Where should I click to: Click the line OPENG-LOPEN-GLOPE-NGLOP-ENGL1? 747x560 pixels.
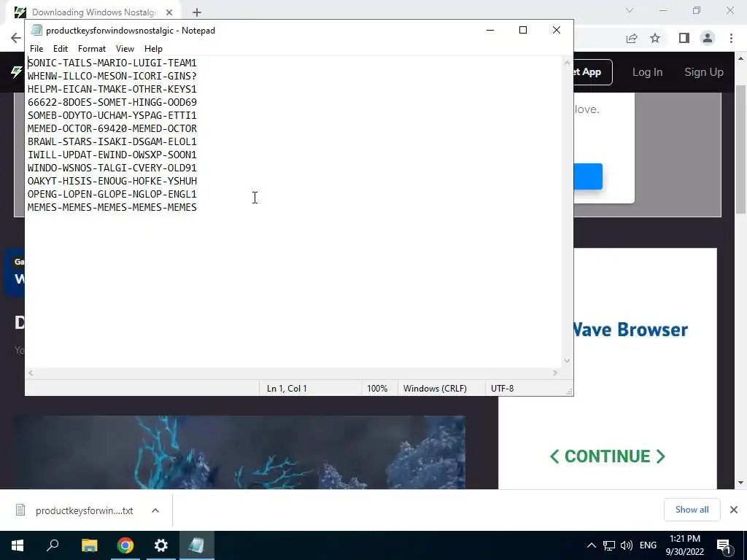[x=112, y=194]
